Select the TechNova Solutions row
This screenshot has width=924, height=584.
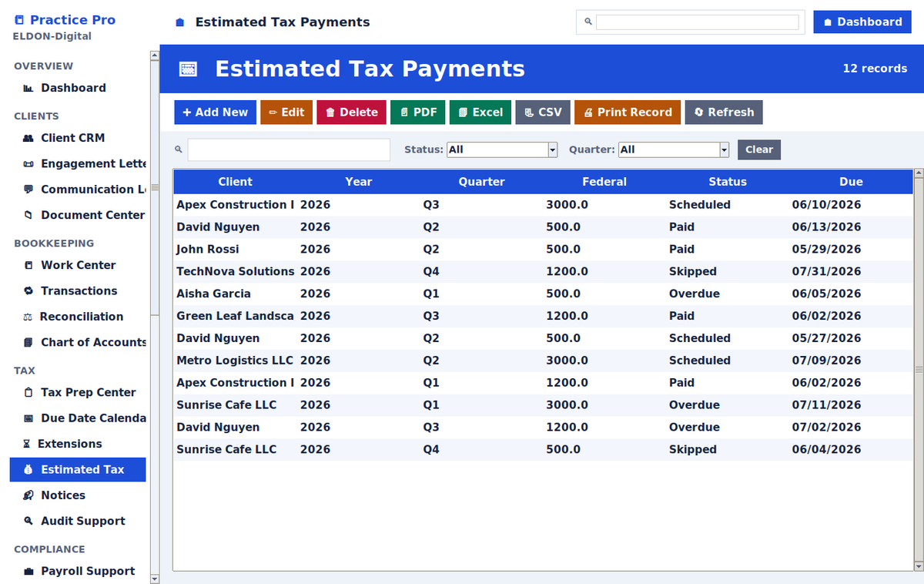[x=543, y=271]
